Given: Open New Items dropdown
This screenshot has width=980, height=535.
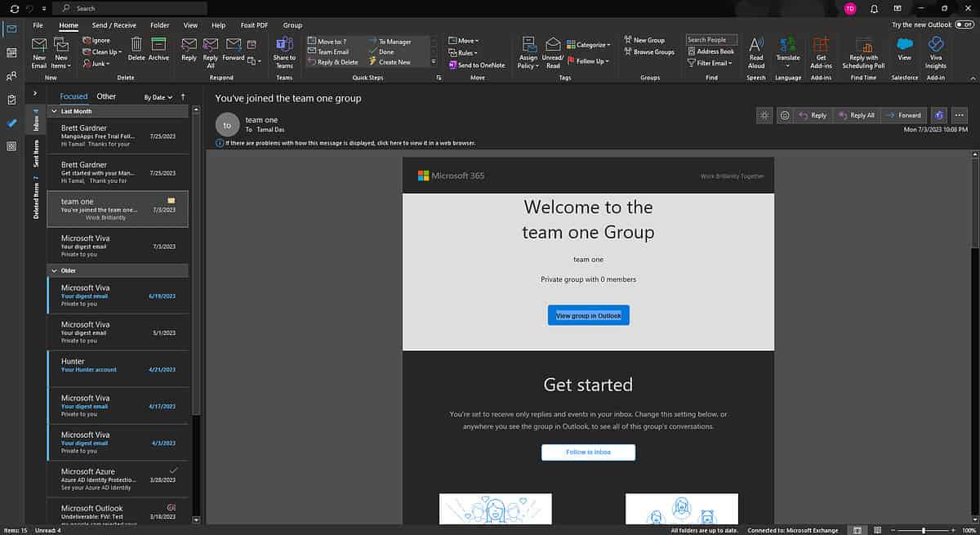Looking at the screenshot, I should [x=61, y=52].
